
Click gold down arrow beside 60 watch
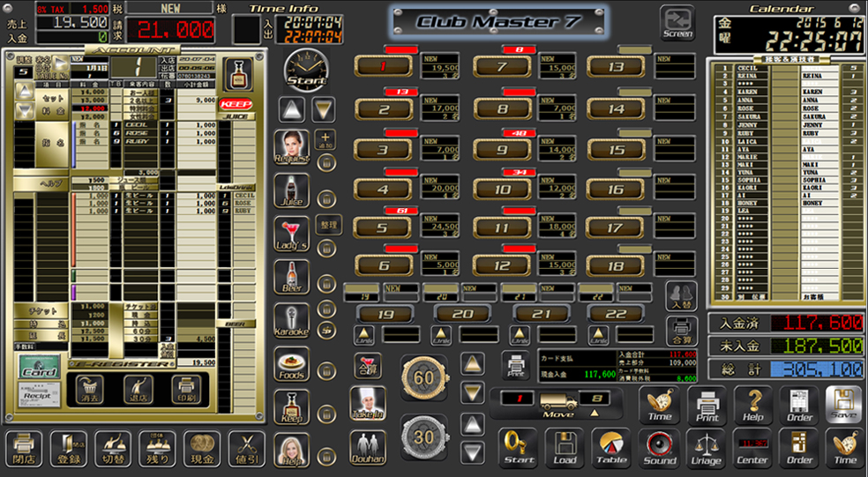pos(472,393)
